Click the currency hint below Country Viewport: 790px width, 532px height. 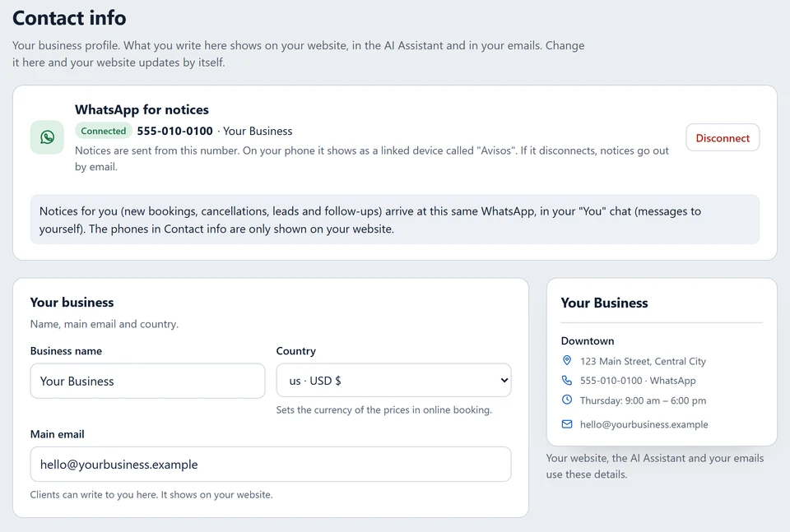[x=384, y=409]
